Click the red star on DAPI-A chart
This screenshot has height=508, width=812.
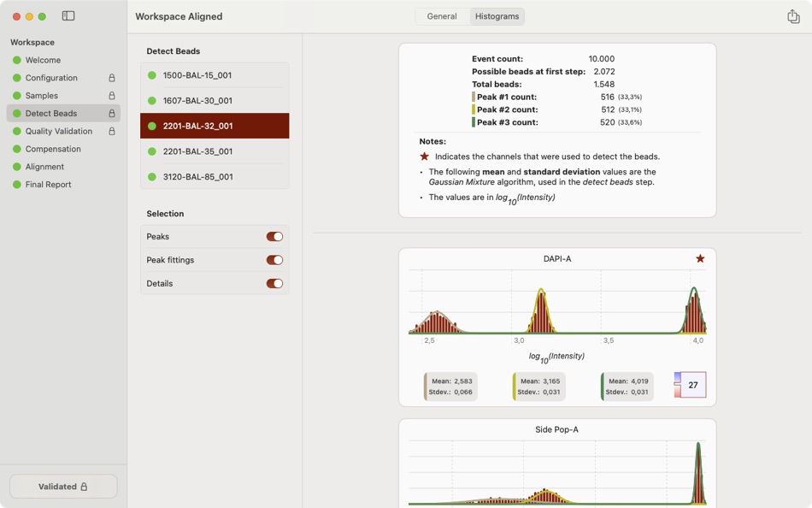[x=700, y=258]
